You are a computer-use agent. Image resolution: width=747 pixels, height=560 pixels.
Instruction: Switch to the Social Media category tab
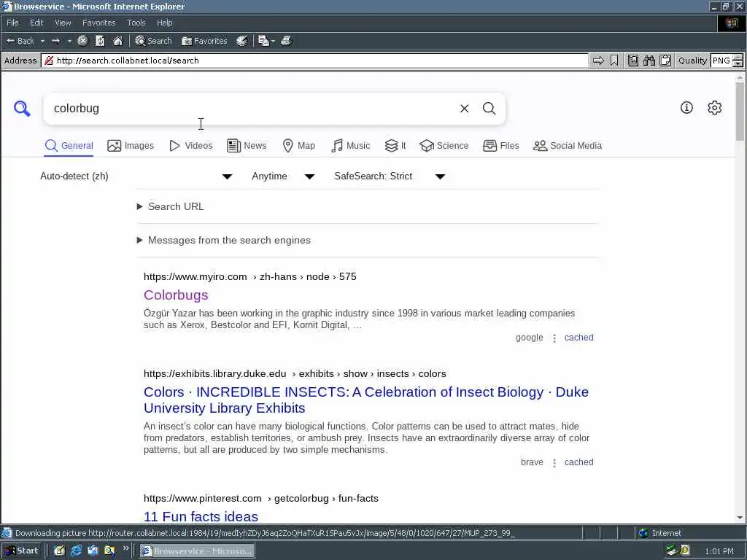(x=568, y=146)
